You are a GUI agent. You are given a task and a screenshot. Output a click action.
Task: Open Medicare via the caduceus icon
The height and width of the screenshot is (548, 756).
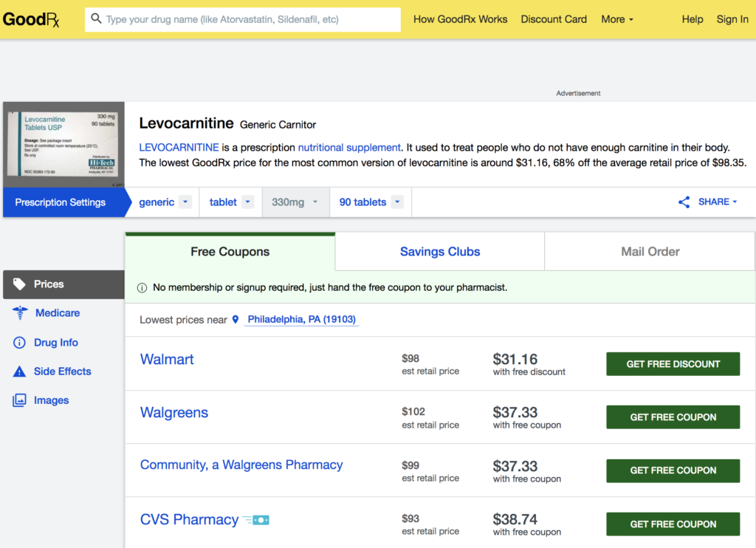coord(18,312)
